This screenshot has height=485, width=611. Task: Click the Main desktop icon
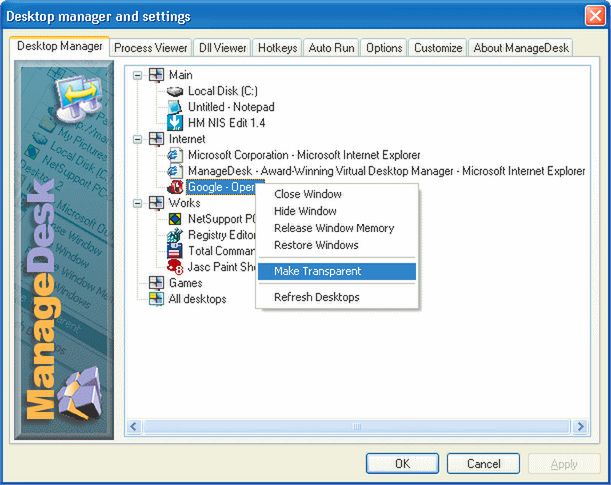click(156, 75)
